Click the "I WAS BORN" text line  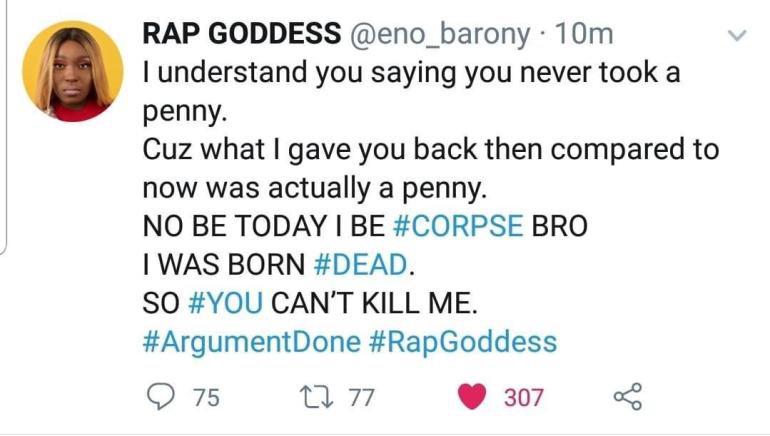pos(224,264)
